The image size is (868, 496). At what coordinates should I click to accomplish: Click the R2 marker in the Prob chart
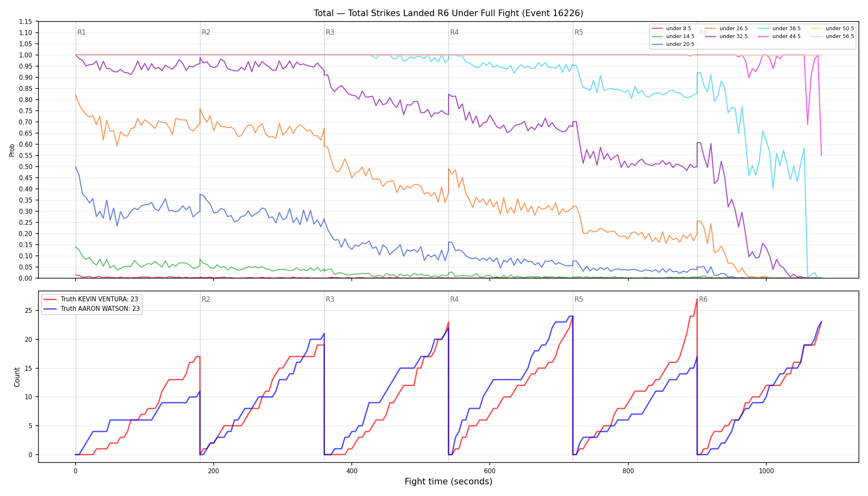pos(206,32)
